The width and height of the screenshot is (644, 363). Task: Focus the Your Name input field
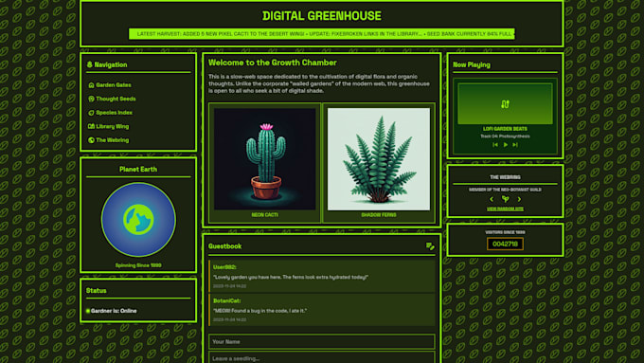tap(322, 341)
